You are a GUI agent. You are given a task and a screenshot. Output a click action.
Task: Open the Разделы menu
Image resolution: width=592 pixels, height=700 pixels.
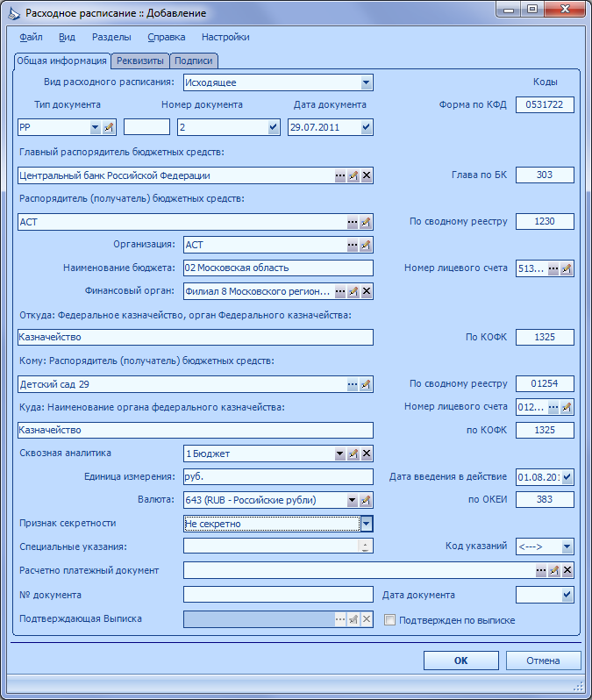point(111,37)
